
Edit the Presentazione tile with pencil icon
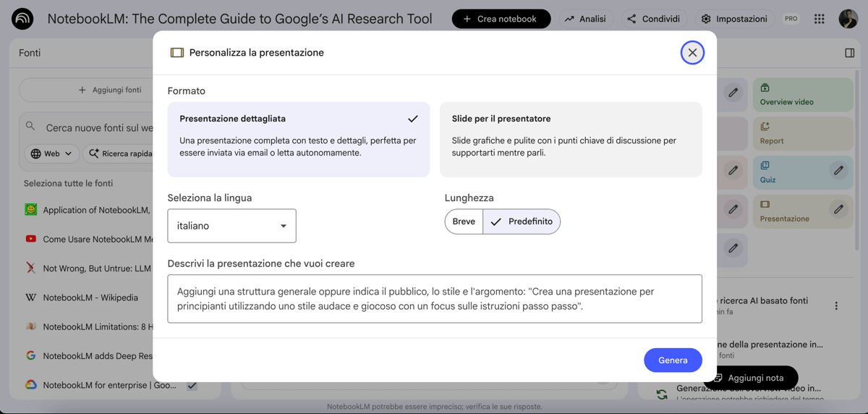pos(838,210)
